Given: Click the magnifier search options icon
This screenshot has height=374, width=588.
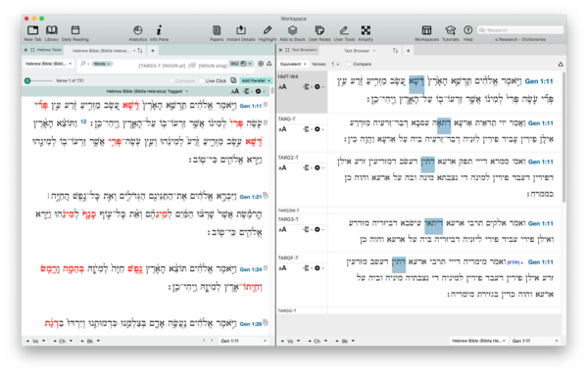Looking at the screenshot, I should 84,64.
